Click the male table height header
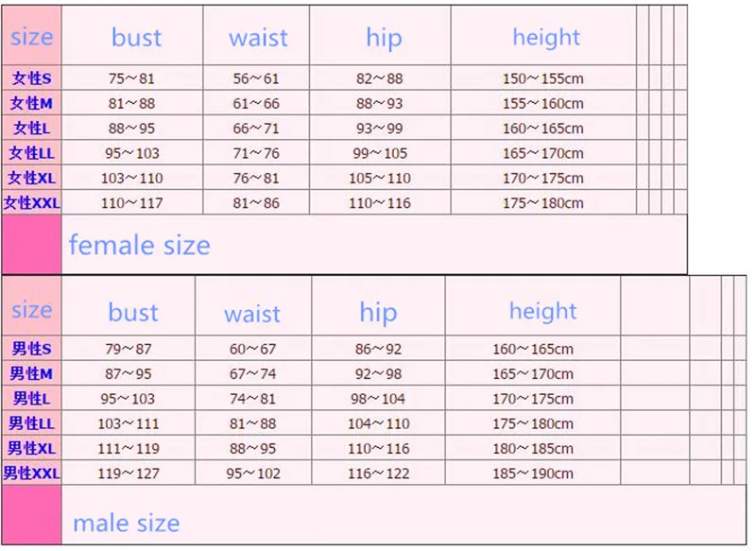Screen dimensions: 756x551 (542, 311)
